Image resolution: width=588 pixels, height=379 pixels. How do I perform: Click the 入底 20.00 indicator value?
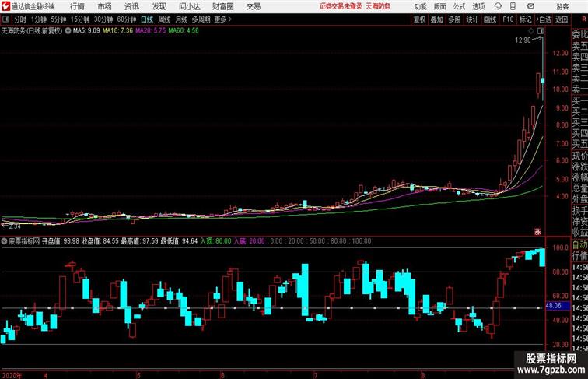(x=249, y=241)
